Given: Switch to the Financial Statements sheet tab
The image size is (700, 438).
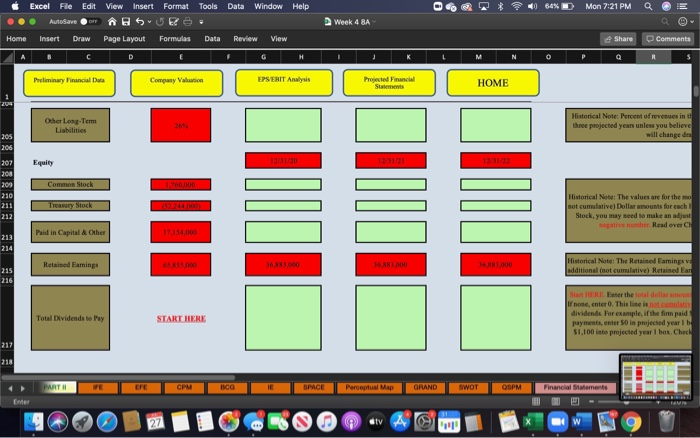Looking at the screenshot, I should 575,388.
